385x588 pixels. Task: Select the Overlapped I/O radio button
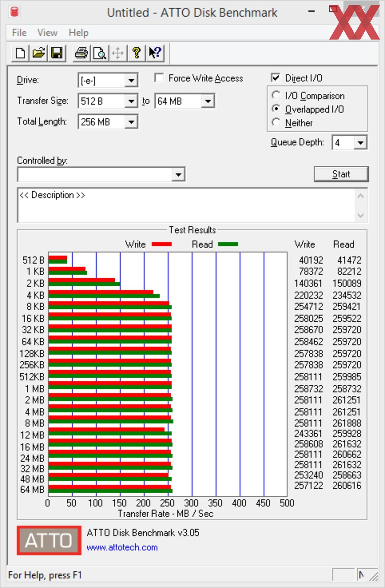pyautogui.click(x=276, y=109)
